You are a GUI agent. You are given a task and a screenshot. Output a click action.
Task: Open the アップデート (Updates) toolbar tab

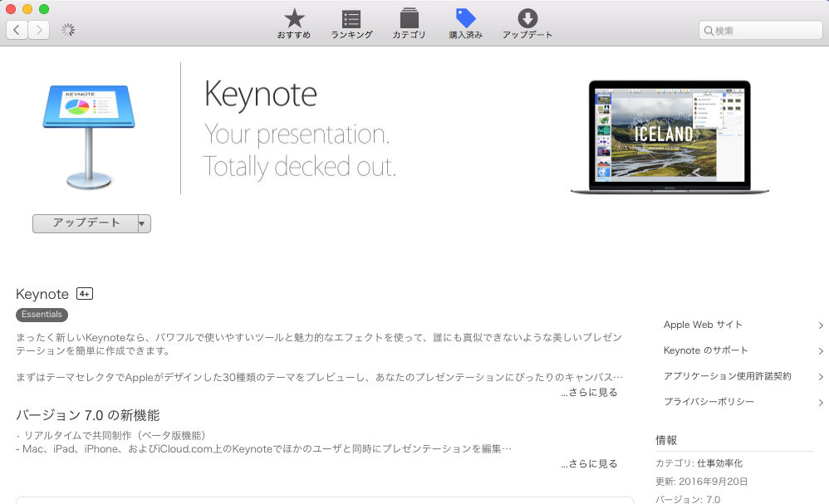click(527, 24)
